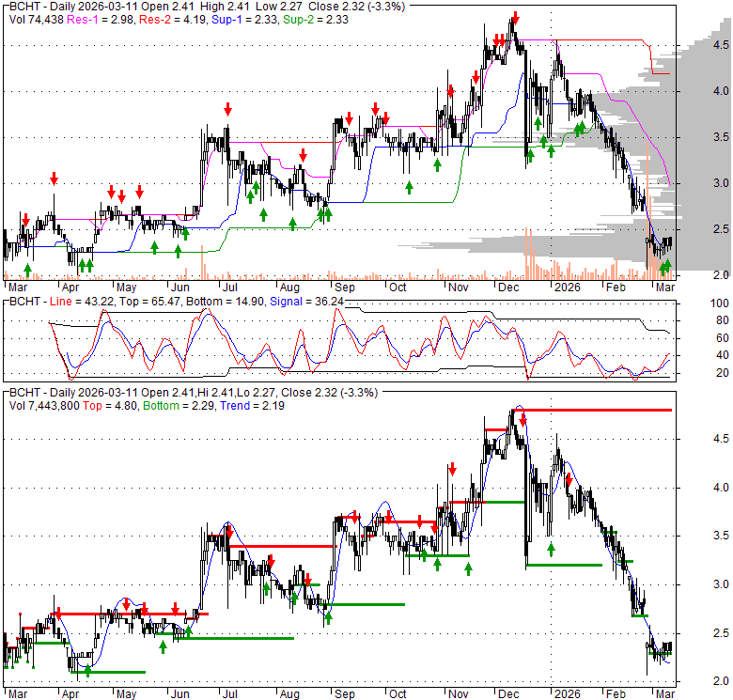Click green buy arrow below October low, top chart
This screenshot has width=733, height=700.
pyautogui.click(x=409, y=187)
